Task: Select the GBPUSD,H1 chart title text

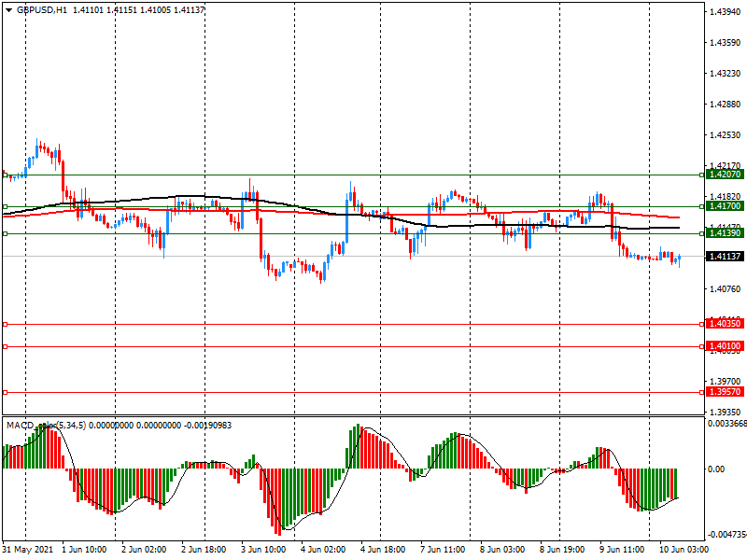Action: (42, 10)
